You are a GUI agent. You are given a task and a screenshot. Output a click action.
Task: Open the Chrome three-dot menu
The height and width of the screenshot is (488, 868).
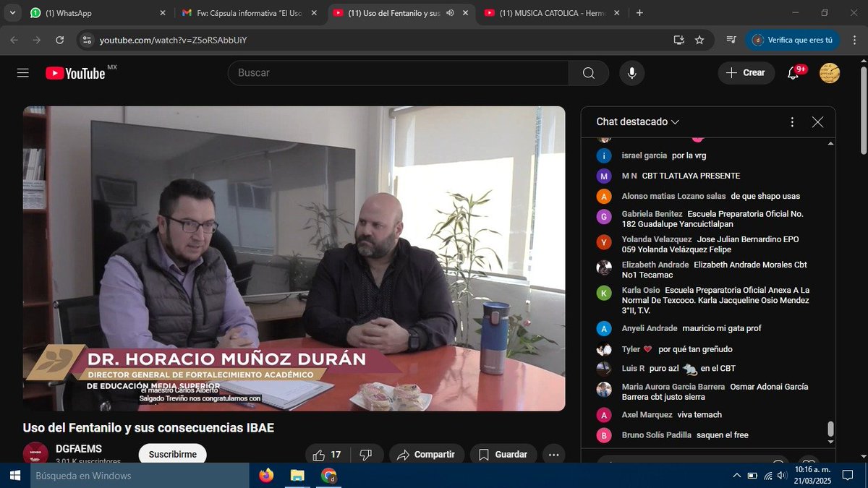point(854,40)
